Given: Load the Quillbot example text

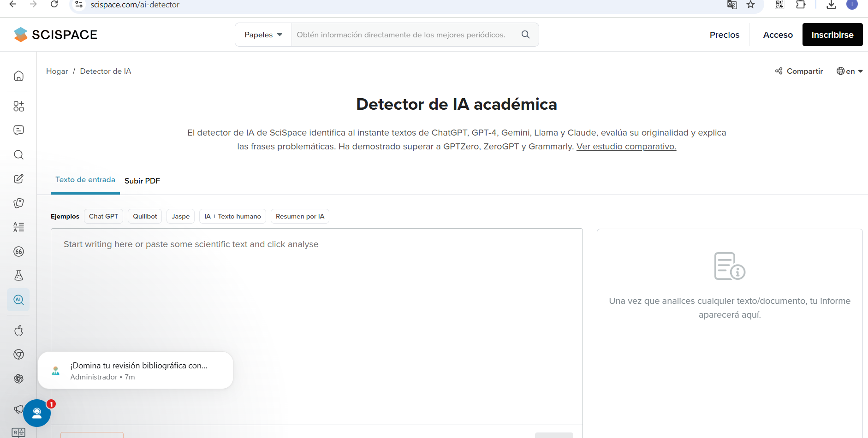Looking at the screenshot, I should coord(145,216).
